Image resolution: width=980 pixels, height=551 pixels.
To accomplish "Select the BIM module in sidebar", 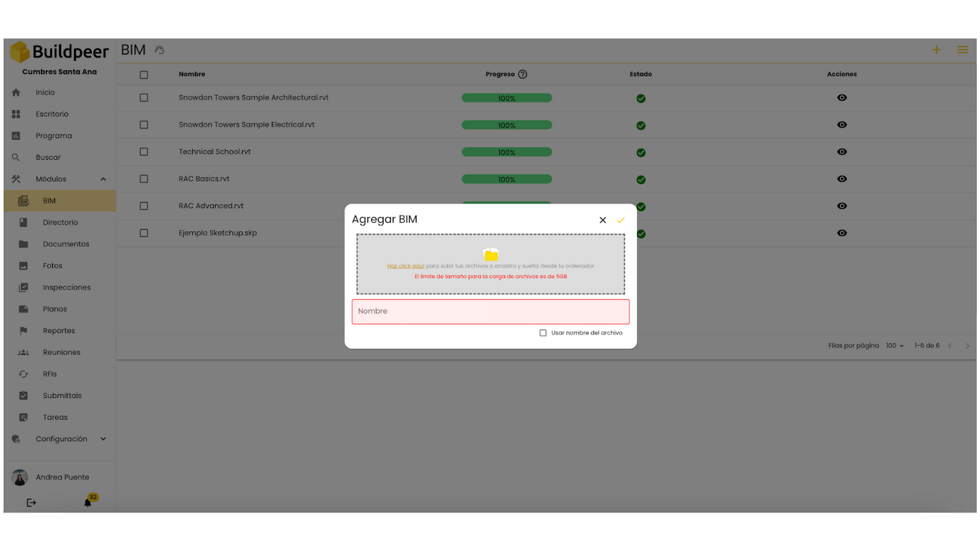I will pyautogui.click(x=59, y=201).
